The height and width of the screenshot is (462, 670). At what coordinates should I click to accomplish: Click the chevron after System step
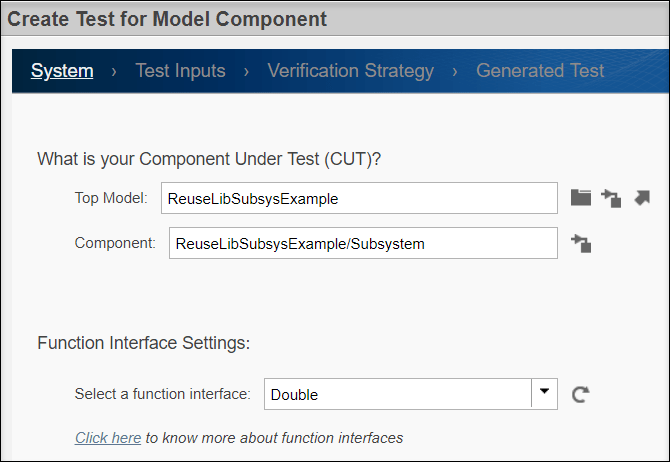click(114, 71)
